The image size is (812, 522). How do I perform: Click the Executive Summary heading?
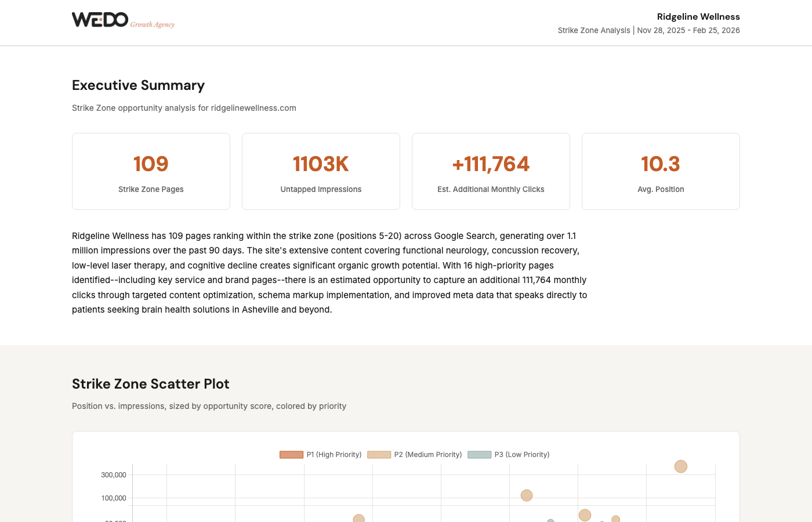click(x=138, y=85)
